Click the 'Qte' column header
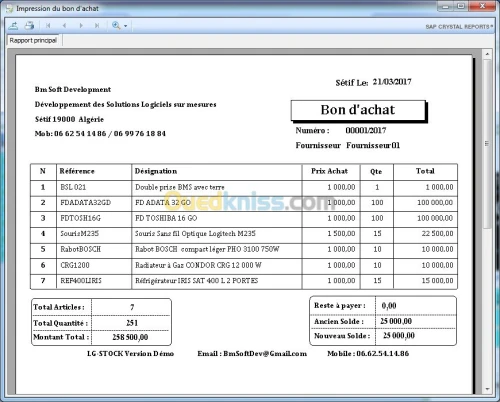500x402 pixels. pyautogui.click(x=376, y=171)
